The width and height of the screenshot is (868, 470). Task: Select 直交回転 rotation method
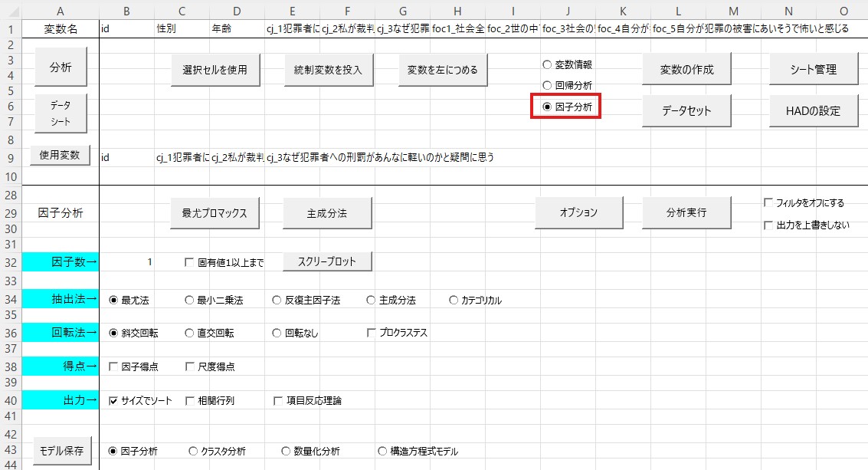(190, 334)
